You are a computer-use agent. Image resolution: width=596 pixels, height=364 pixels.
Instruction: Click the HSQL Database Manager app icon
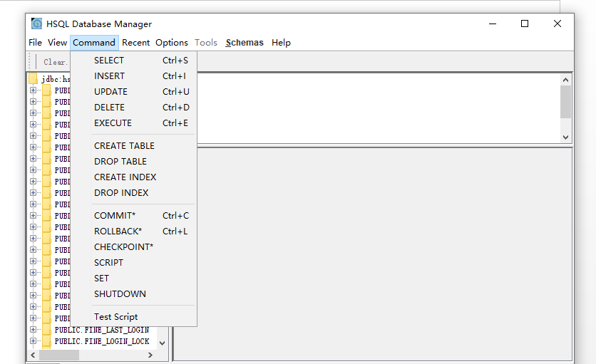click(37, 24)
